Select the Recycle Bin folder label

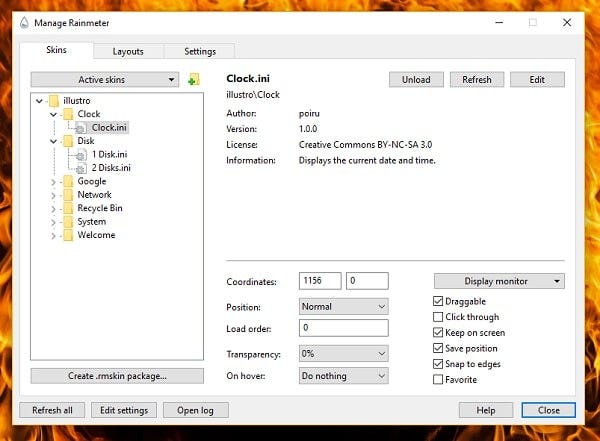pos(100,208)
